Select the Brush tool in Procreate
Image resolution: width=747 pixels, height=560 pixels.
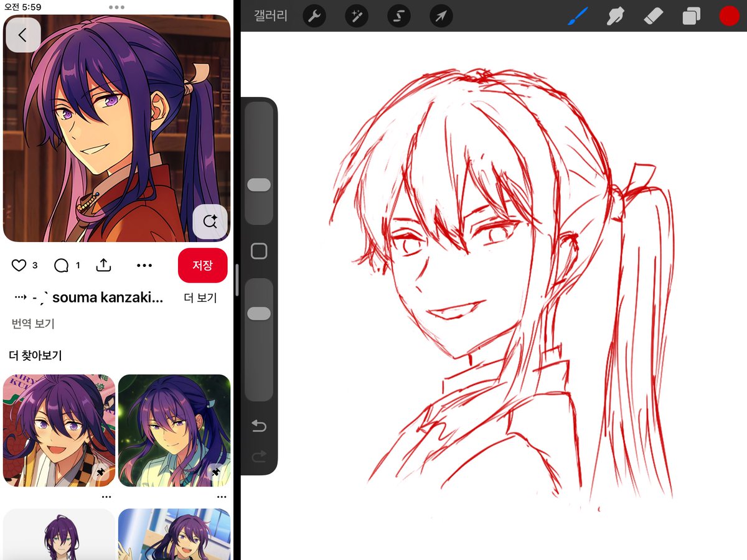coord(577,16)
